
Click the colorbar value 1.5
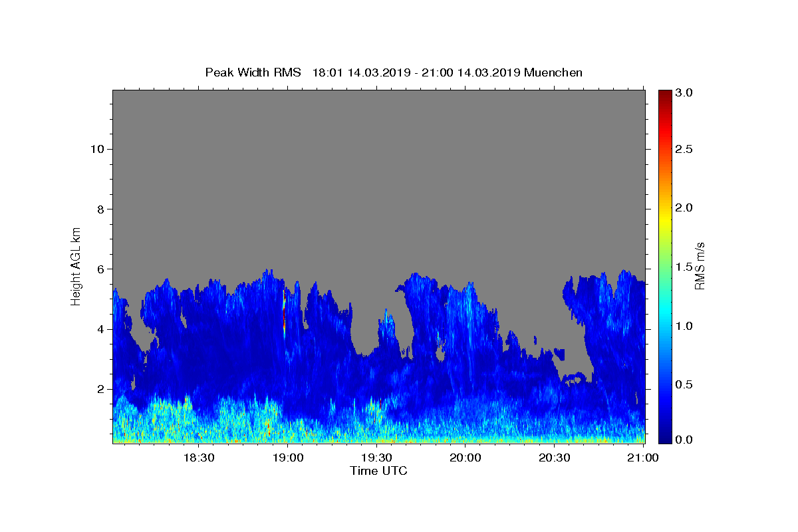point(684,267)
